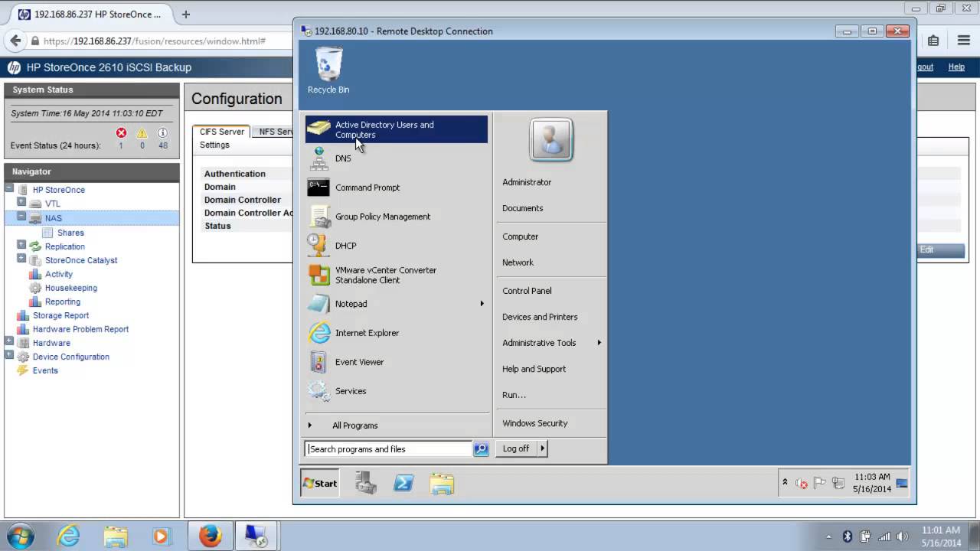Viewport: 980px width, 551px height.
Task: Switch to the CIFS Server tab
Action: 221,132
